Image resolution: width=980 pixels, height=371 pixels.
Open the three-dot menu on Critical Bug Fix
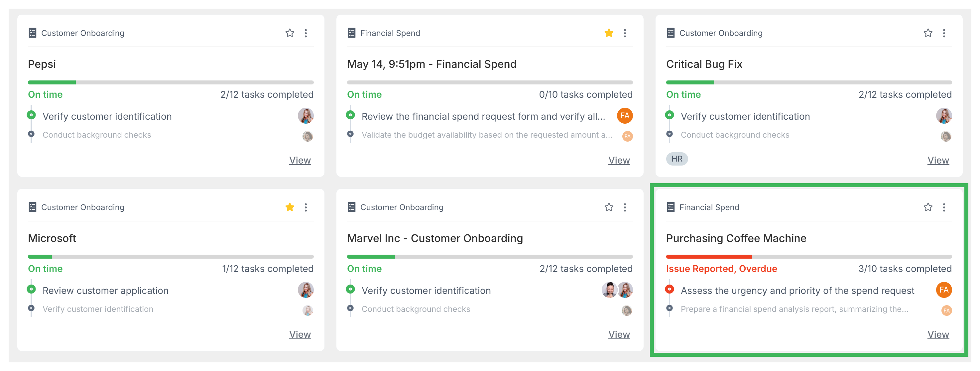tap(944, 33)
